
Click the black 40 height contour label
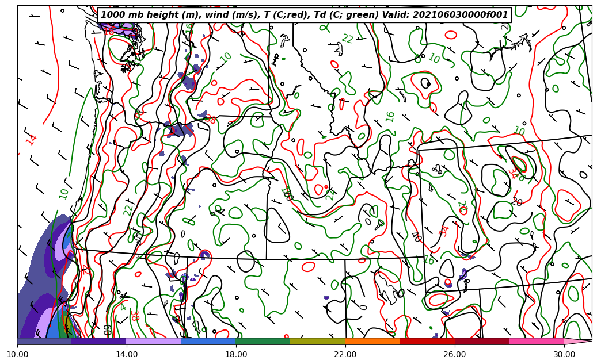point(416,236)
